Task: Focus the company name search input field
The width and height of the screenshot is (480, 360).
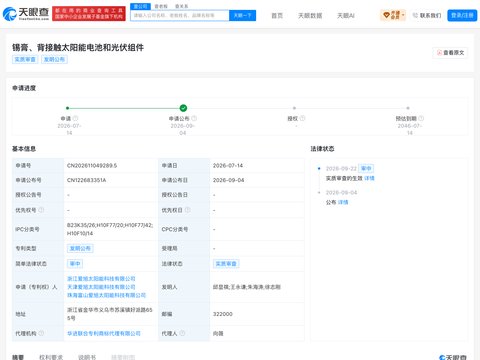Action: click(x=180, y=15)
